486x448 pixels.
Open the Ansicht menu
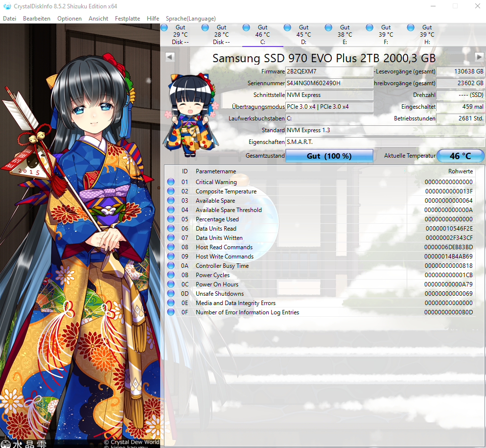pyautogui.click(x=98, y=18)
